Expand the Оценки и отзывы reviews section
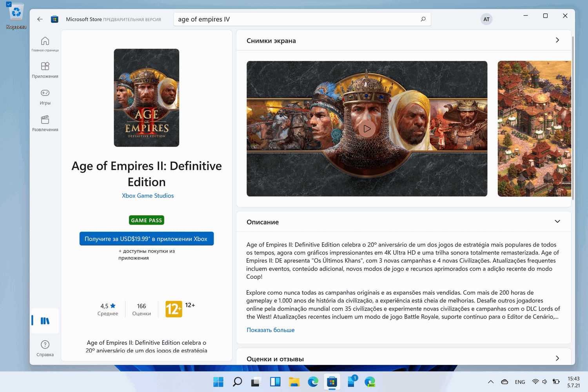588x392 pixels. coord(557,358)
